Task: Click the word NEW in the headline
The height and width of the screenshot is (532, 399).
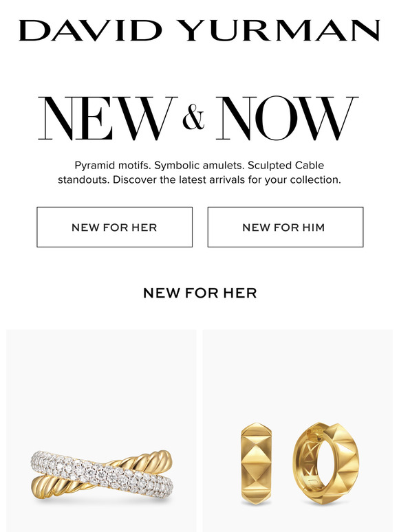Action: (107, 118)
